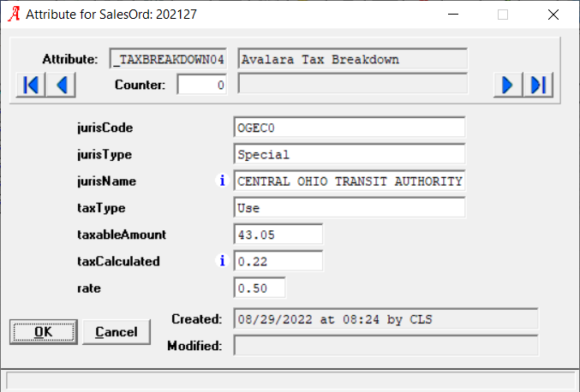The height and width of the screenshot is (392, 580).
Task: Jump to the last attribute record
Action: pos(538,85)
